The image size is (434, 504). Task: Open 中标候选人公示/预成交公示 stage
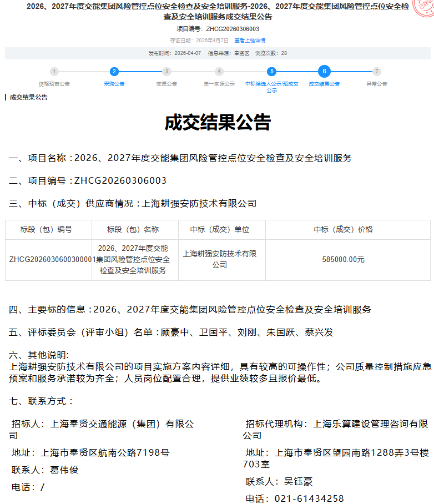[x=271, y=87]
